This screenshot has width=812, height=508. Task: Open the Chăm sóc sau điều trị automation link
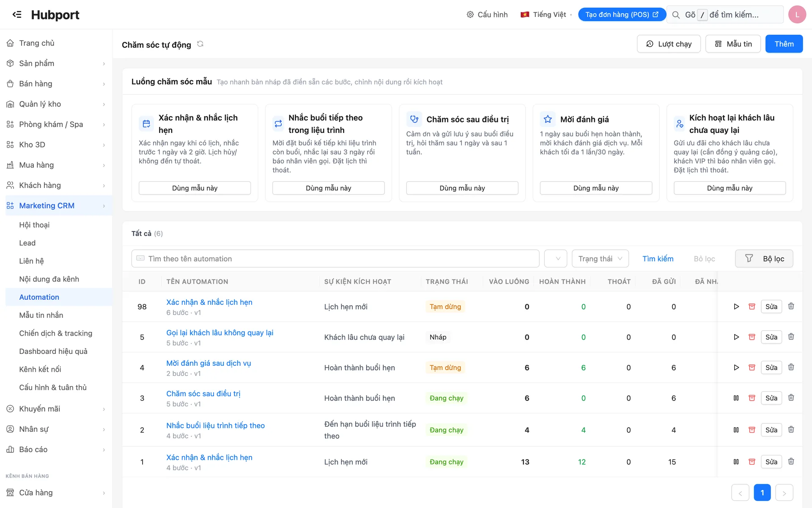[203, 394]
